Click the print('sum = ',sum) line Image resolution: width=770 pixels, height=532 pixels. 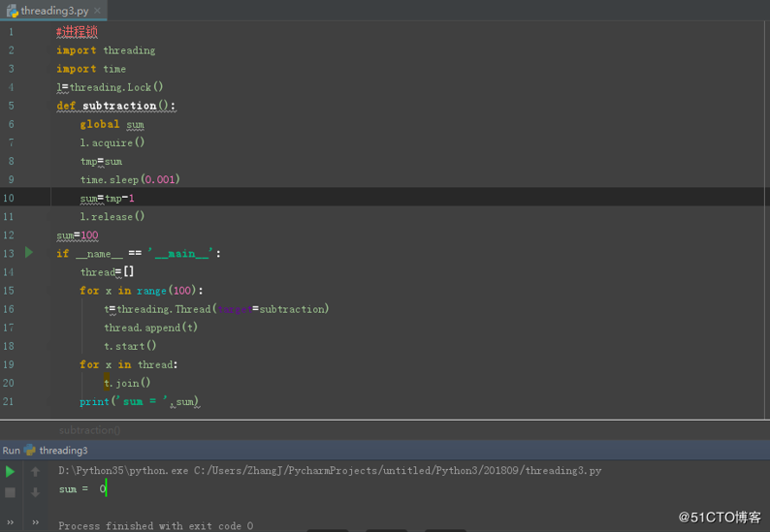pyautogui.click(x=140, y=402)
